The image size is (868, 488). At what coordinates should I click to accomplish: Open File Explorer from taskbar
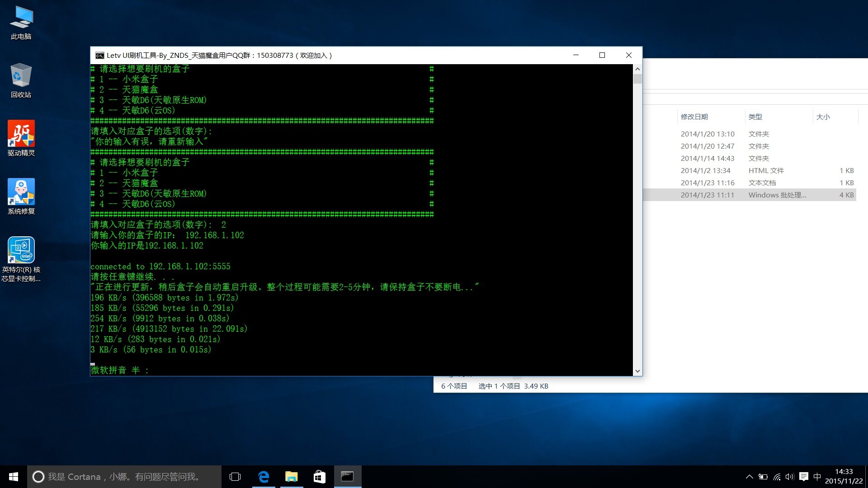click(x=292, y=477)
